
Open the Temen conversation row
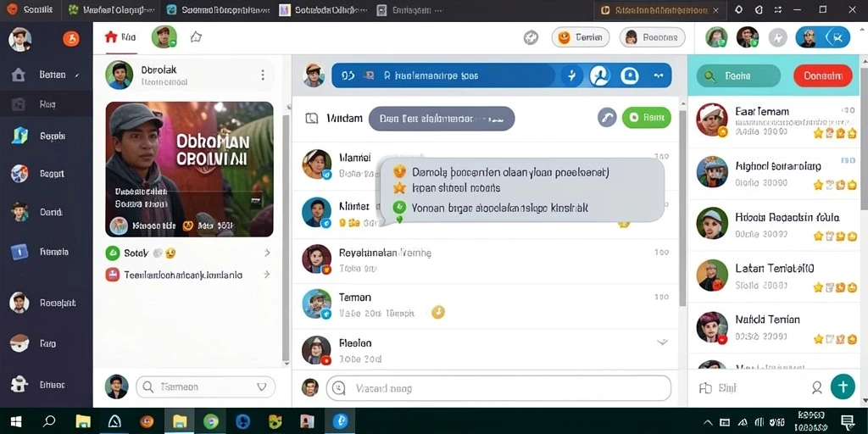(485, 304)
